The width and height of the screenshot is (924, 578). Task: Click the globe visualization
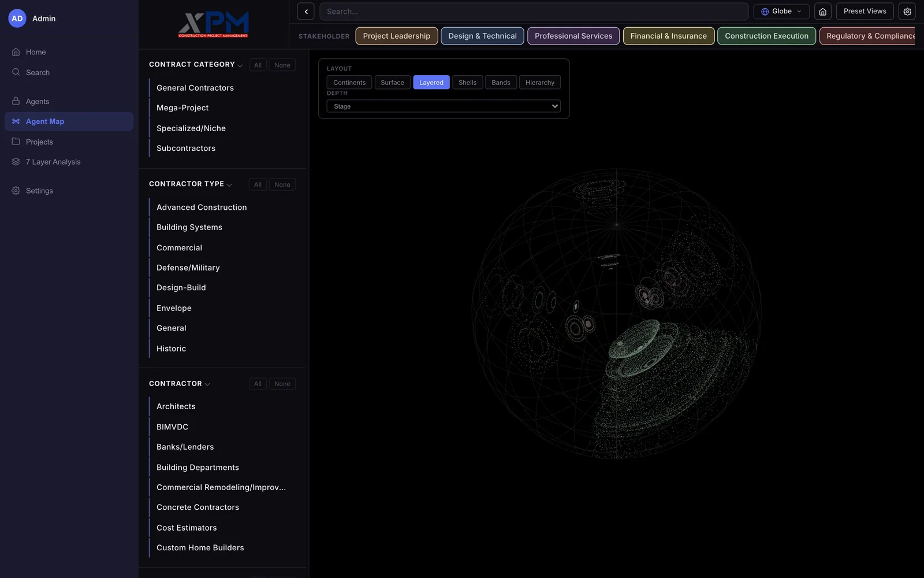tap(616, 313)
